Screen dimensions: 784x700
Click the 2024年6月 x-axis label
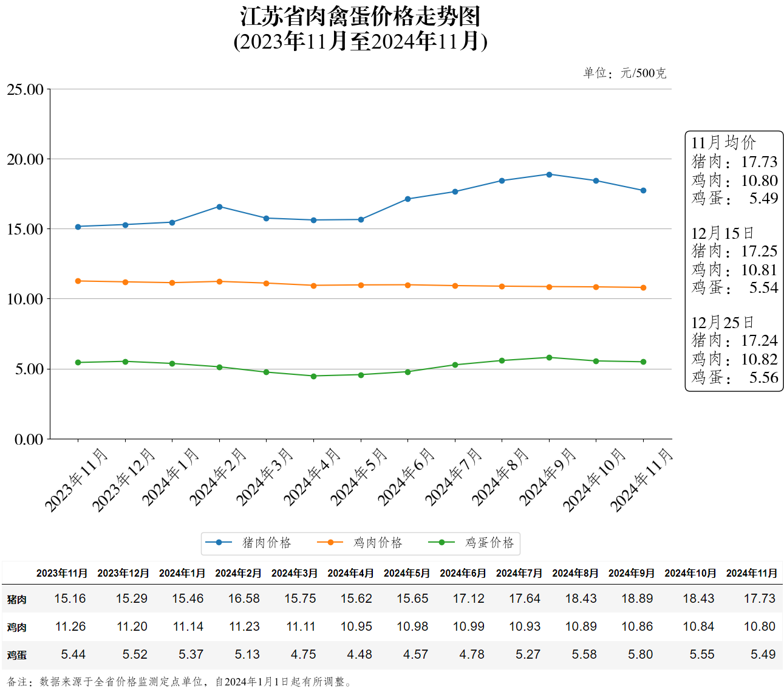[x=406, y=478]
